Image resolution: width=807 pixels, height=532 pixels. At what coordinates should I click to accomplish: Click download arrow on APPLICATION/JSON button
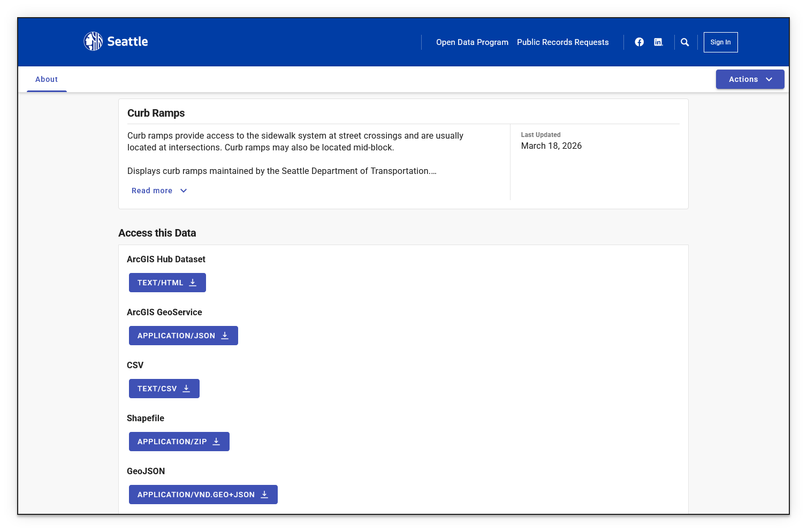click(225, 336)
